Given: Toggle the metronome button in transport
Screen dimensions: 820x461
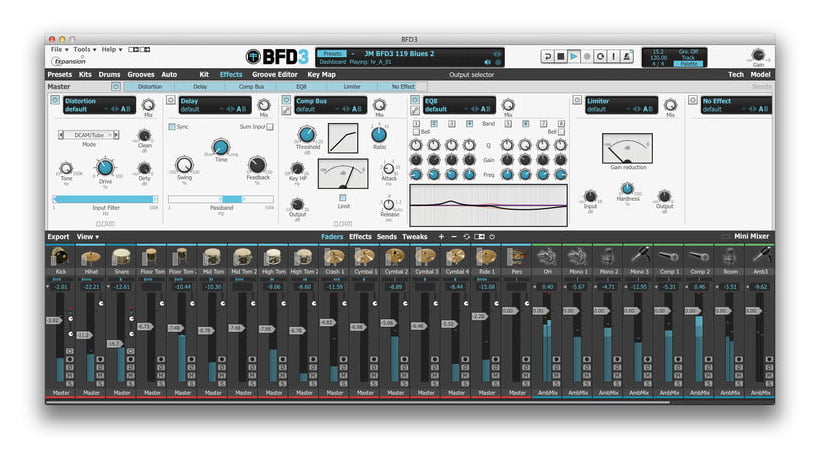Looking at the screenshot, I should point(627,56).
